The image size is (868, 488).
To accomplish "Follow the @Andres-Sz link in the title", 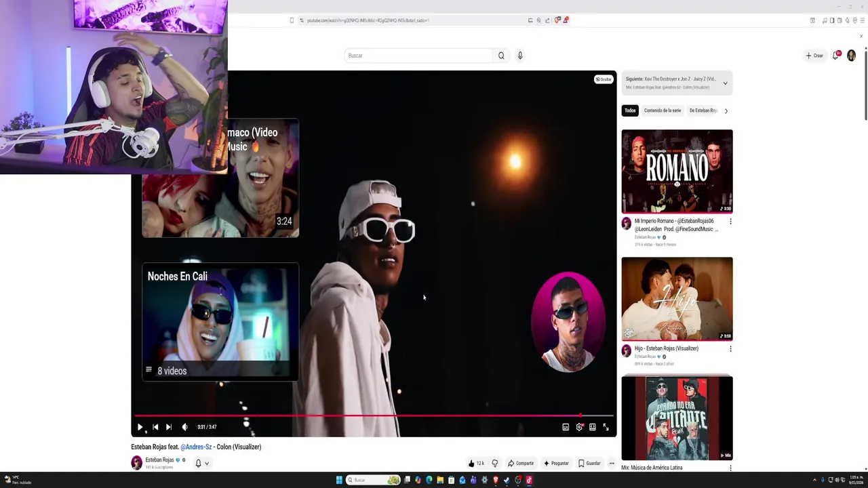I will [196, 447].
